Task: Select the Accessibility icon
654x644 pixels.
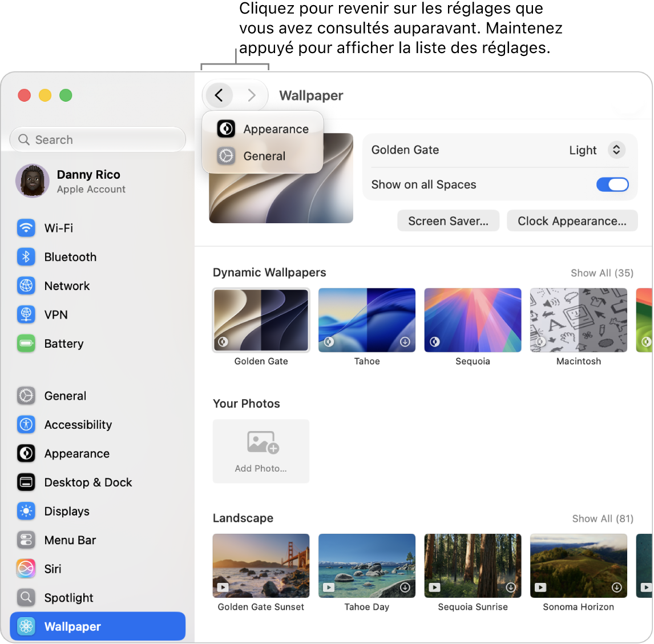Action: (x=26, y=424)
